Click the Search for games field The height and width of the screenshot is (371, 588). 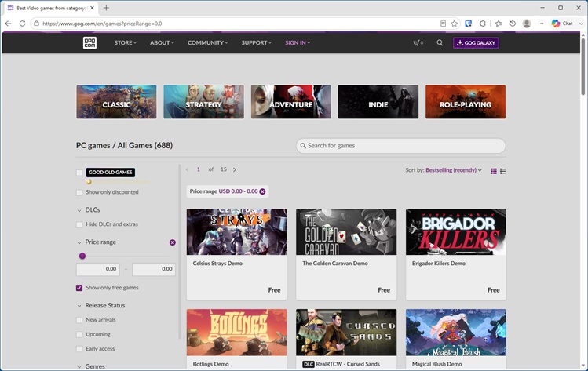pyautogui.click(x=400, y=145)
